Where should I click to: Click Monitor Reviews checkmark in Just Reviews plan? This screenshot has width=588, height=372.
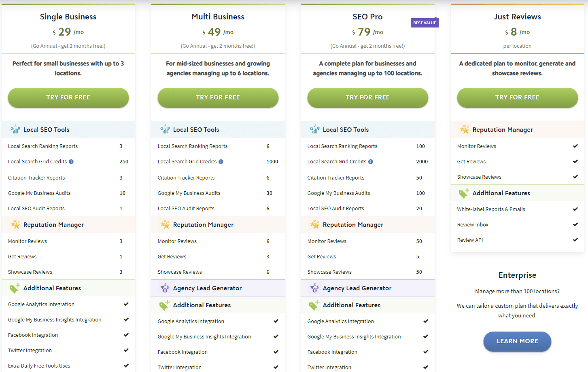click(x=575, y=146)
